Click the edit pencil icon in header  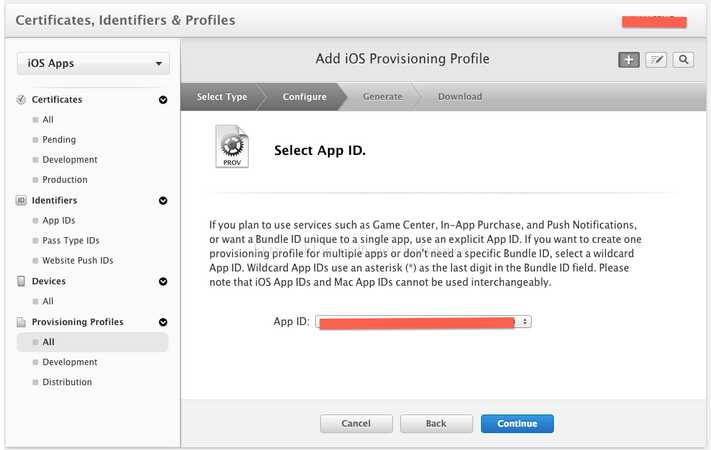tap(656, 59)
